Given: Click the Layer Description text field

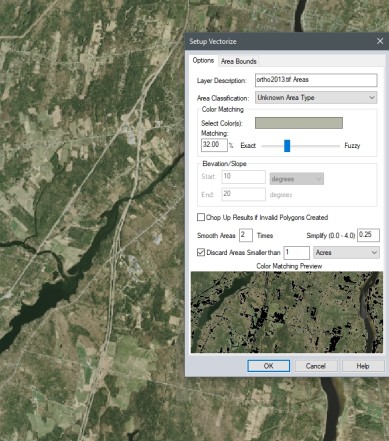Looking at the screenshot, I should click(316, 80).
